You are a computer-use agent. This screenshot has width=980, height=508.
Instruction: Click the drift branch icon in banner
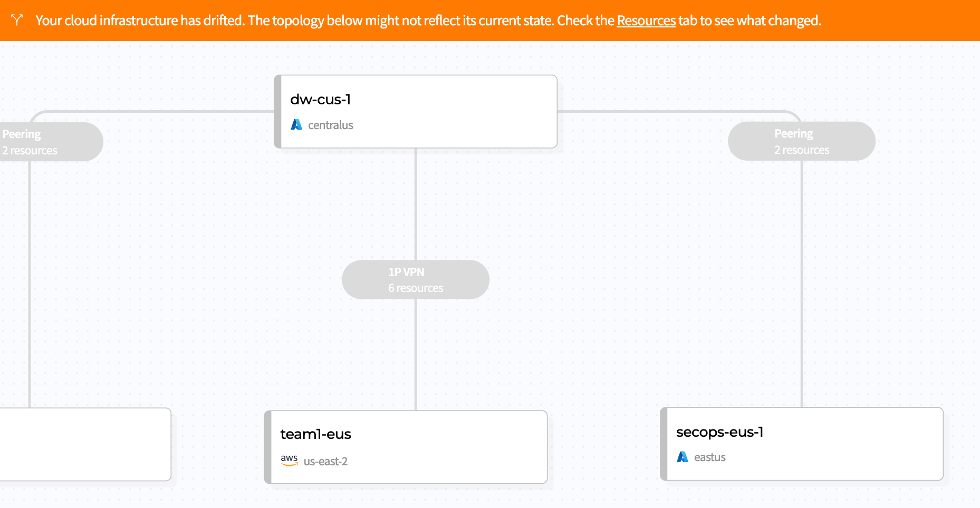pyautogui.click(x=17, y=20)
